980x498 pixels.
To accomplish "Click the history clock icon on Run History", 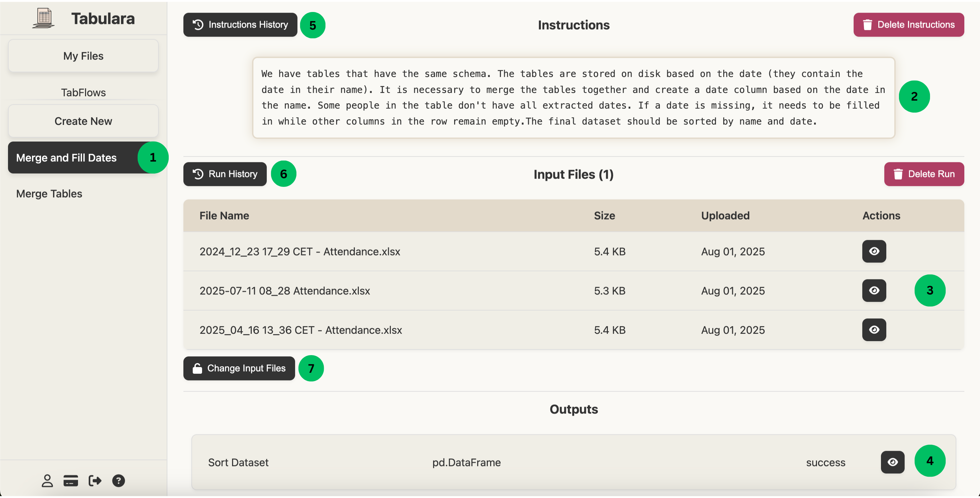I will (x=197, y=174).
